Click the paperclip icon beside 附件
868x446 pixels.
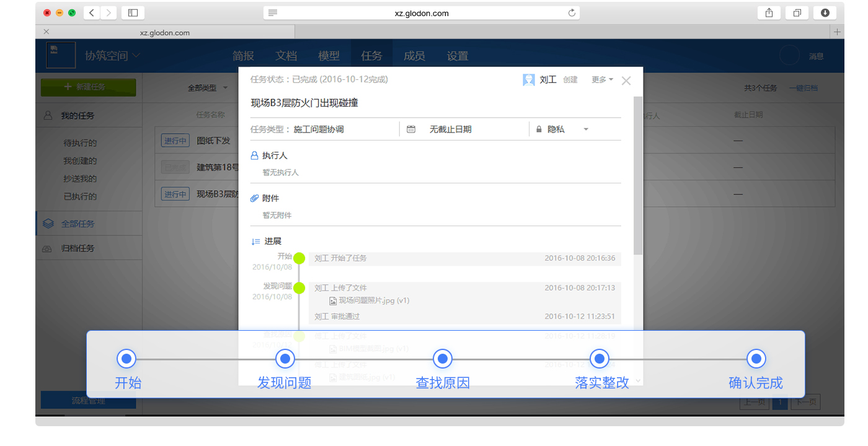point(254,198)
